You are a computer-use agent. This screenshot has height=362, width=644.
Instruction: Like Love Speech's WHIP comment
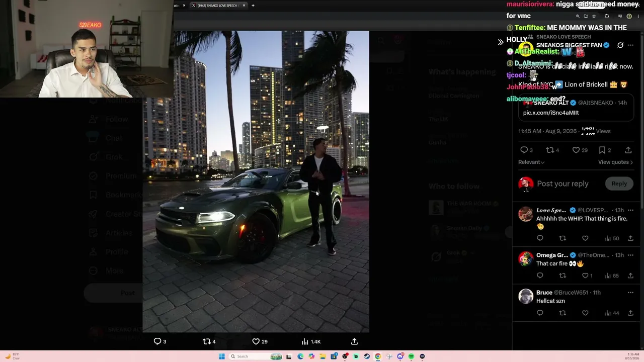tap(585, 238)
